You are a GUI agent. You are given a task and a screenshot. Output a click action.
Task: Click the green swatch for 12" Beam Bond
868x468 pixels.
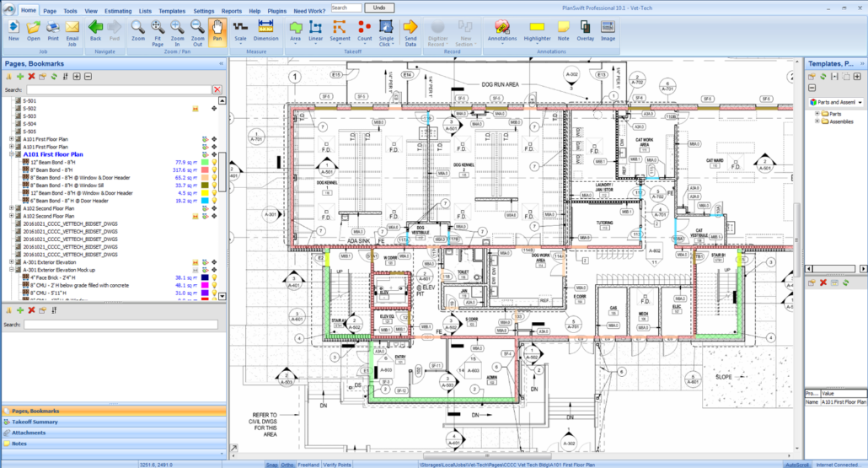coord(203,162)
